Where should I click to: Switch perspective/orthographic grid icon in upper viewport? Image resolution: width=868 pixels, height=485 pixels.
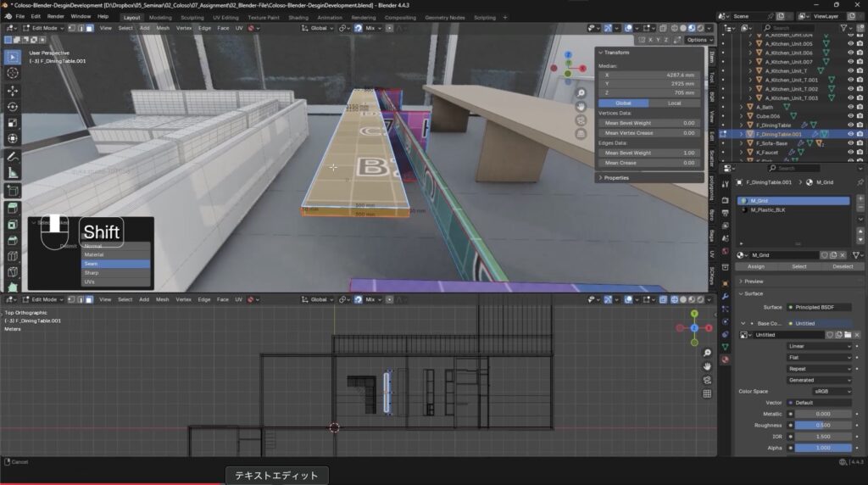pyautogui.click(x=581, y=133)
